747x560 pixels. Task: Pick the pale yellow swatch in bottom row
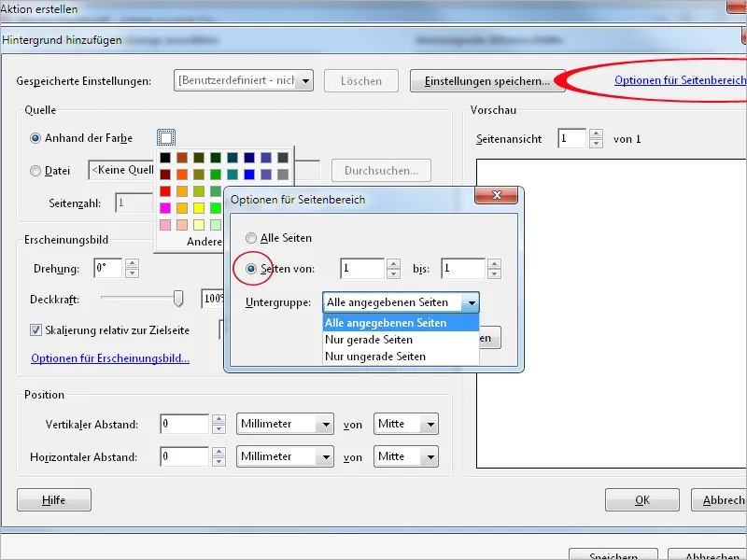point(199,224)
